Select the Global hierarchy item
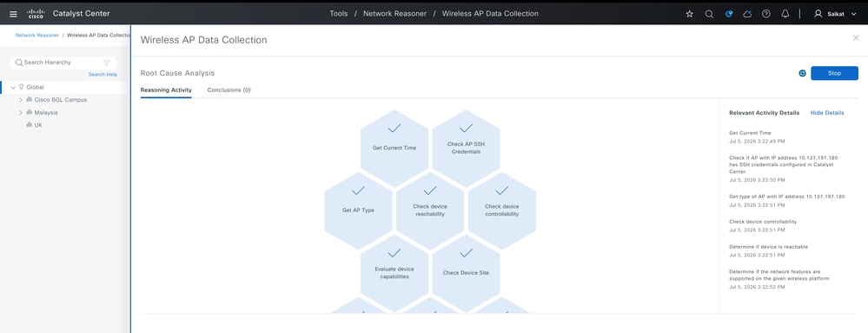This screenshot has height=333, width=868. (35, 87)
